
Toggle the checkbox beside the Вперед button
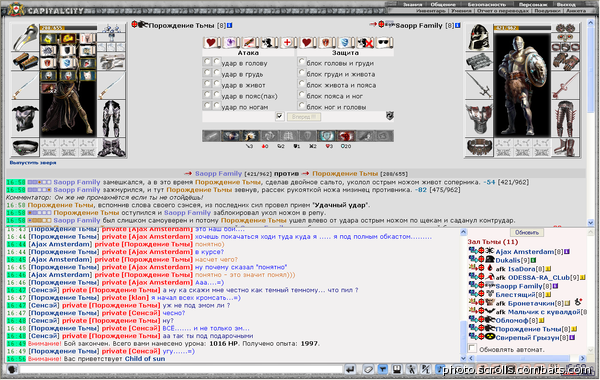(280, 116)
